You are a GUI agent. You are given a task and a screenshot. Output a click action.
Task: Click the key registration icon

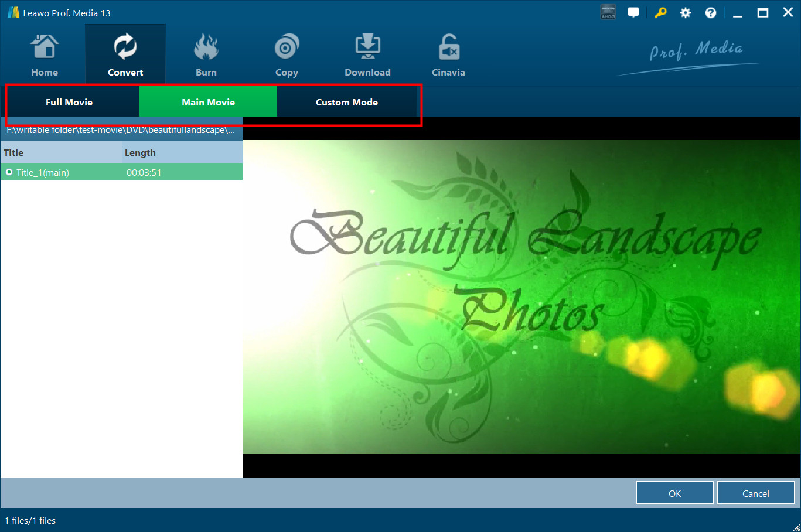[660, 13]
